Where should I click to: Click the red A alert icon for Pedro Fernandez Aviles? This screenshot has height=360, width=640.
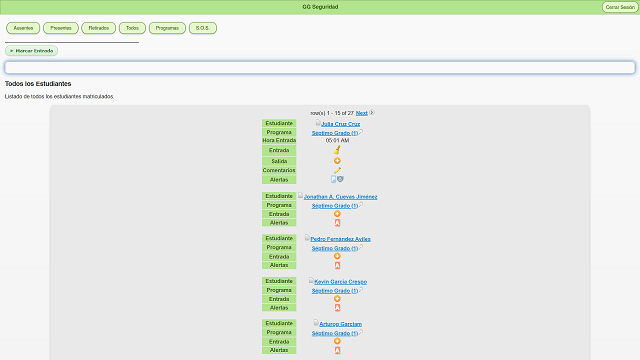point(337,265)
